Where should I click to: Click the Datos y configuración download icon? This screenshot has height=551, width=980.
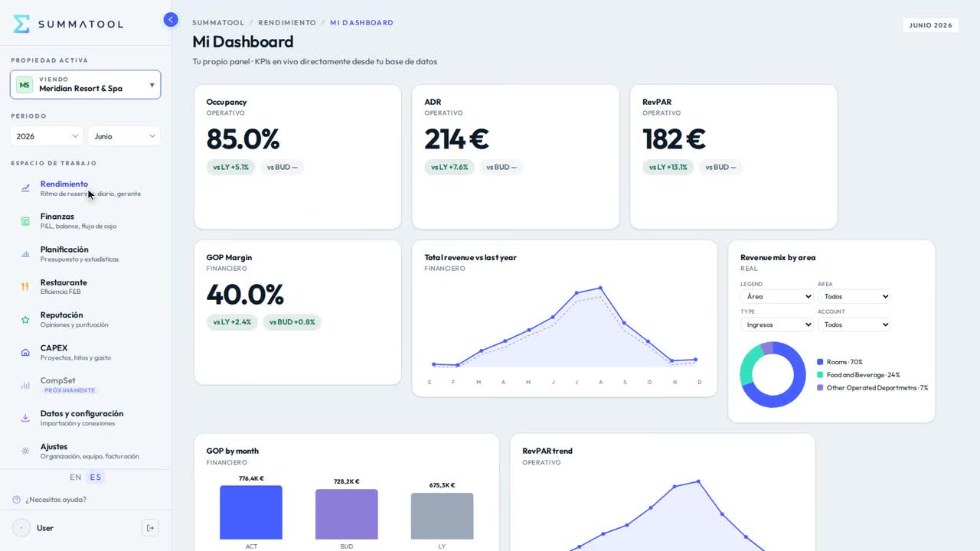coord(25,418)
